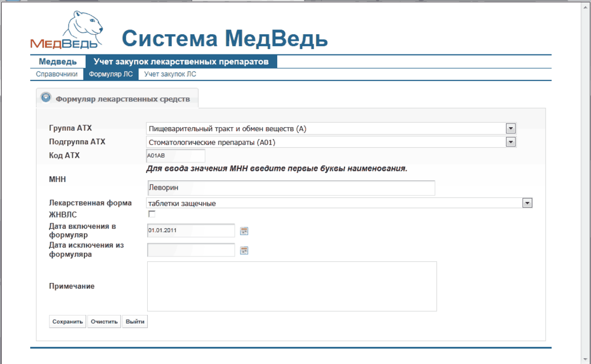
Task: Select Учет закупок лекарственных препаратов tab
Action: (x=181, y=61)
